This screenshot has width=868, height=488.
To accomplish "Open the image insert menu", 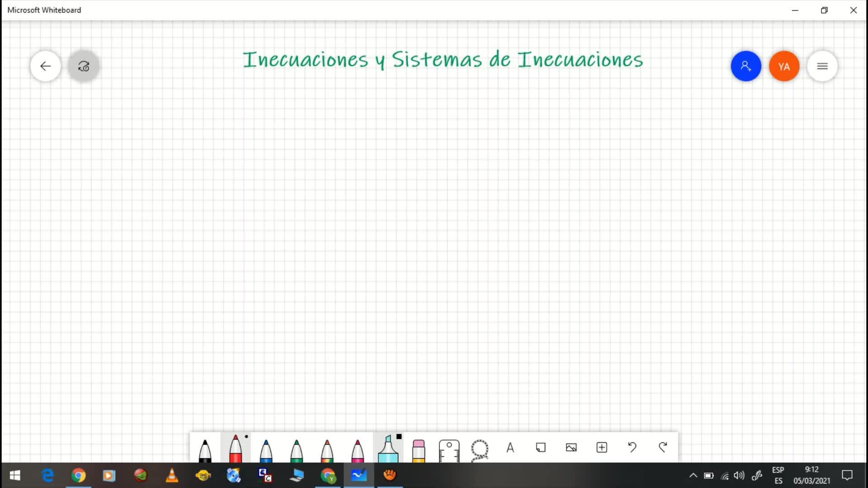I will [571, 447].
